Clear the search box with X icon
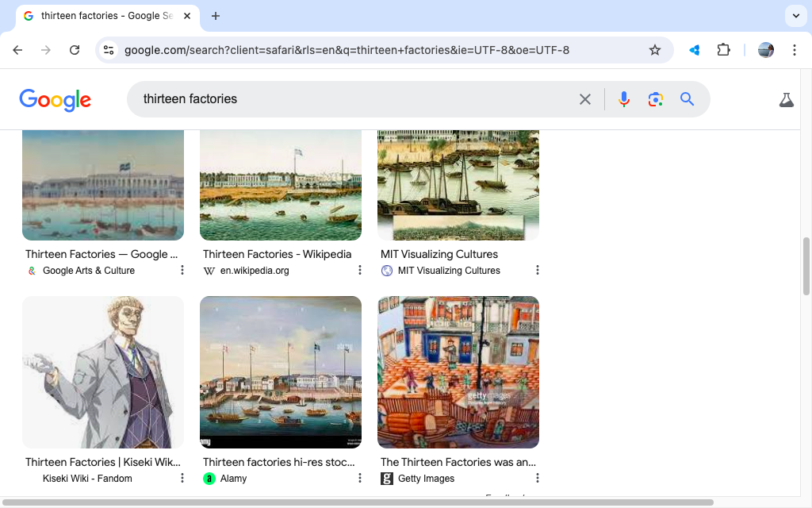 pos(585,99)
